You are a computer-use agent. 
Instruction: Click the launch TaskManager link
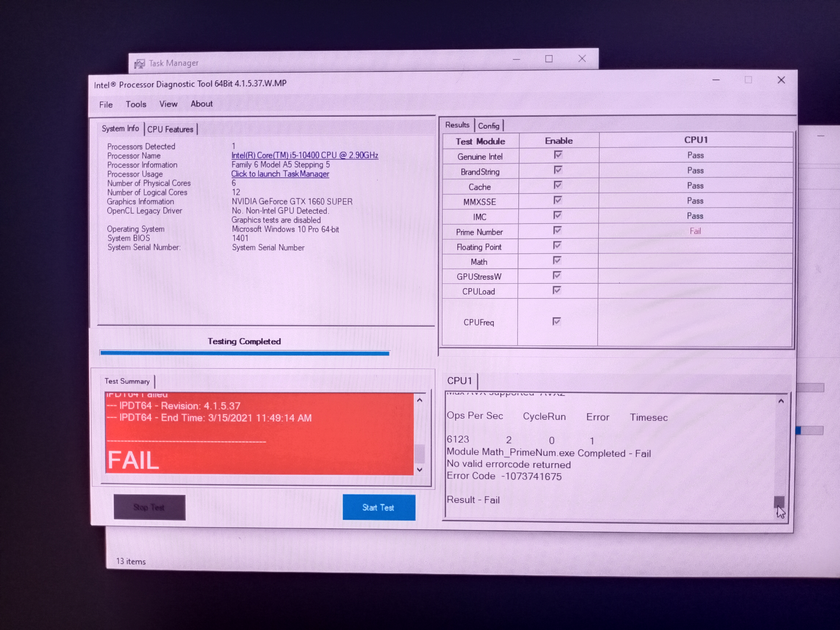pyautogui.click(x=280, y=174)
